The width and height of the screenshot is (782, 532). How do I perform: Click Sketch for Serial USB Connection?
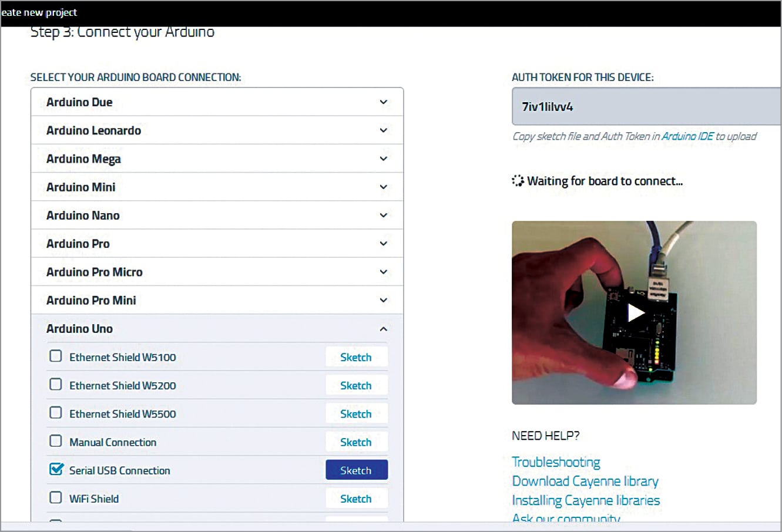click(357, 470)
